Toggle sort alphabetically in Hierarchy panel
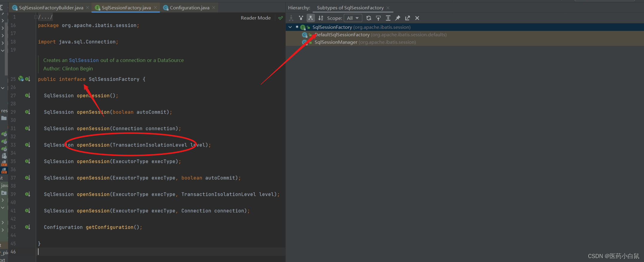The height and width of the screenshot is (262, 644). [321, 18]
